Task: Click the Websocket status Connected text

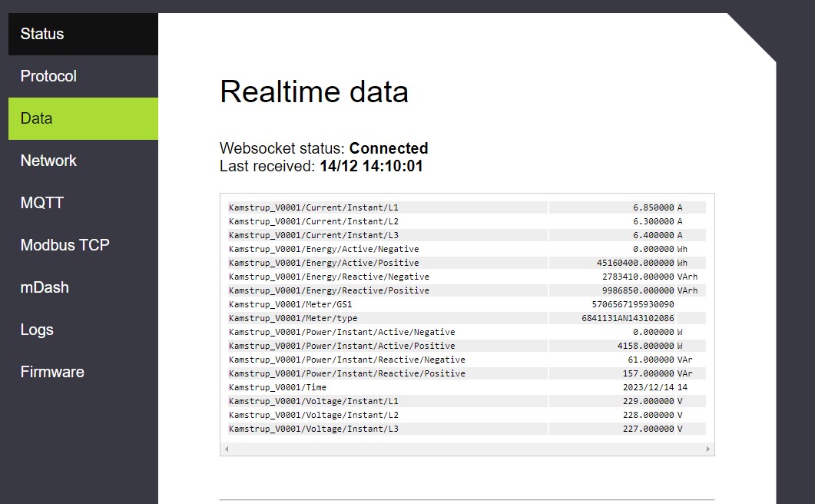Action: click(x=324, y=148)
